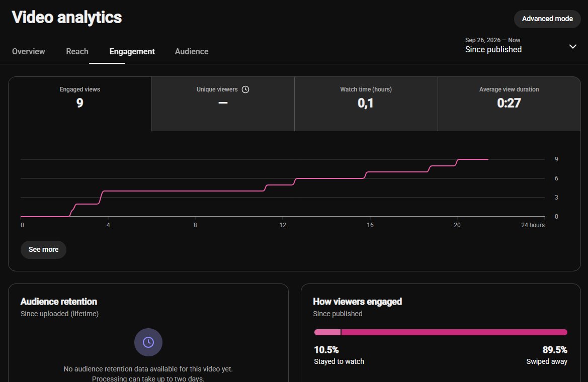The height and width of the screenshot is (382, 588).
Task: Open the Since published date selector
Action: [x=521, y=45]
